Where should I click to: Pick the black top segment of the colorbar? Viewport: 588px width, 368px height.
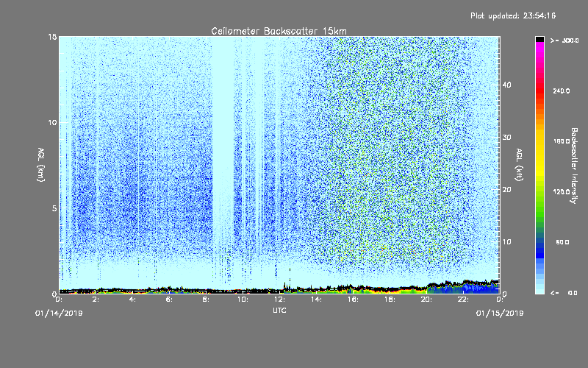pos(539,39)
